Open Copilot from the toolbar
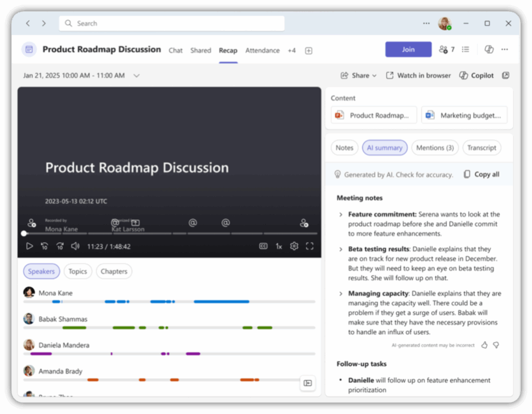Viewport: 532px width, 414px height. [476, 75]
